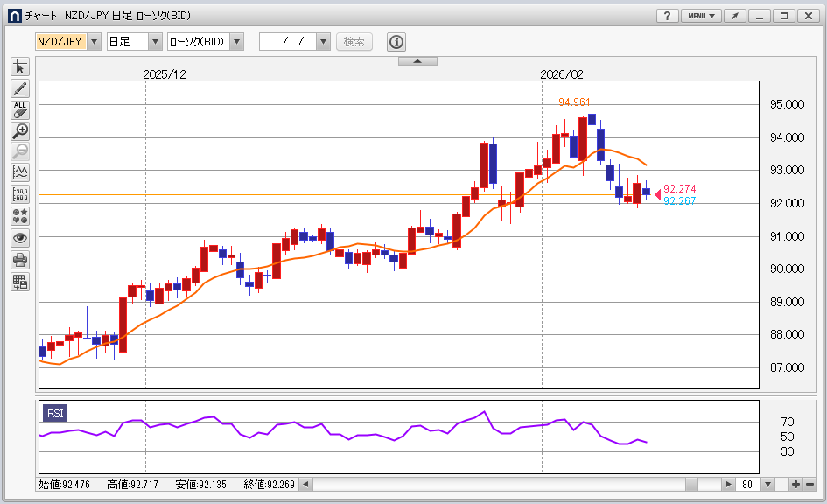The width and height of the screenshot is (827, 504).
Task: Open the MENU dropdown
Action: click(701, 16)
